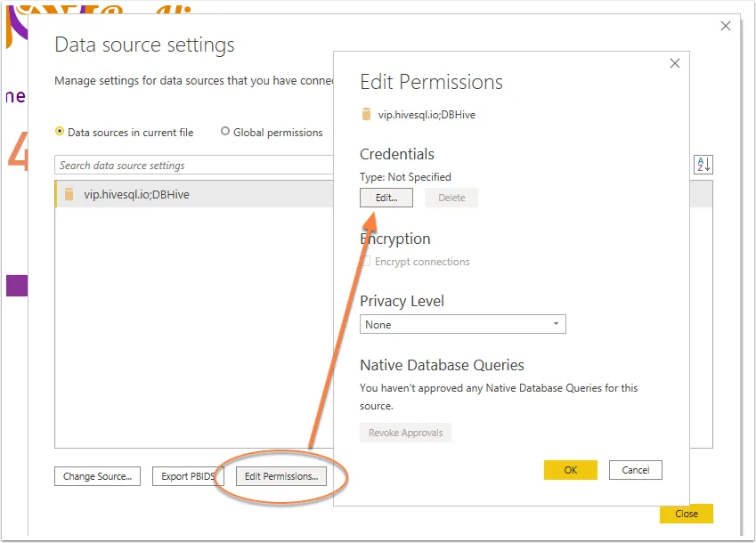
Task: Click the A-Z sort icon
Action: 703,165
